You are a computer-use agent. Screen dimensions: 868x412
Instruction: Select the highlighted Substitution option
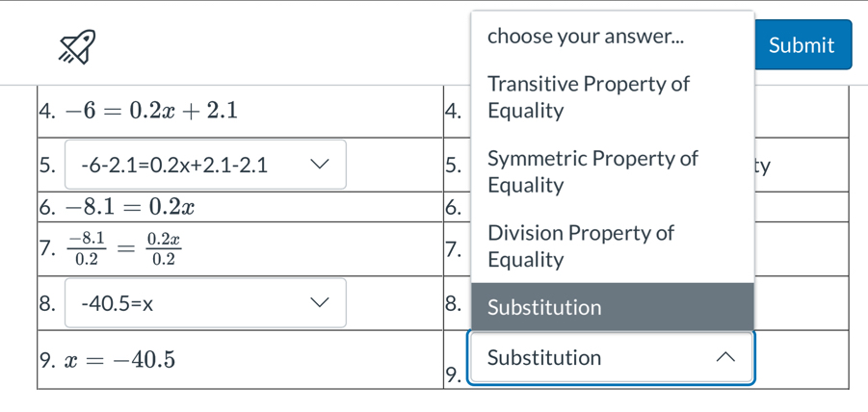point(611,308)
